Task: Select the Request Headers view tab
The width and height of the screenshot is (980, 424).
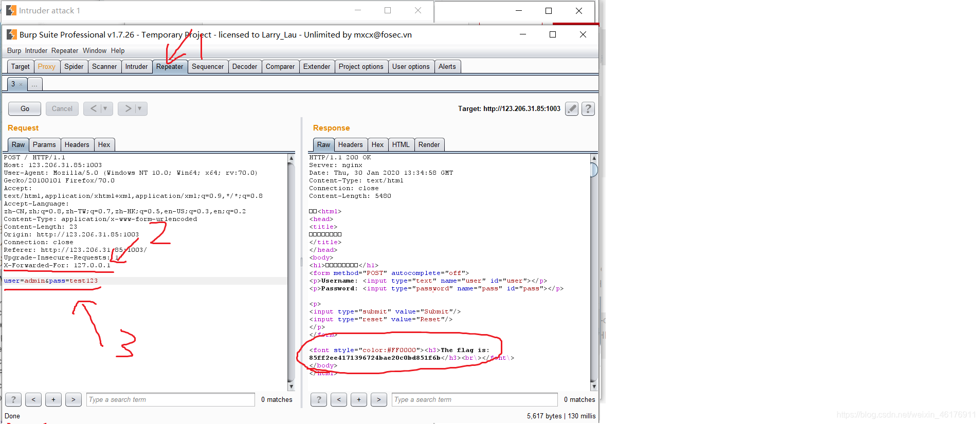Action: click(77, 144)
